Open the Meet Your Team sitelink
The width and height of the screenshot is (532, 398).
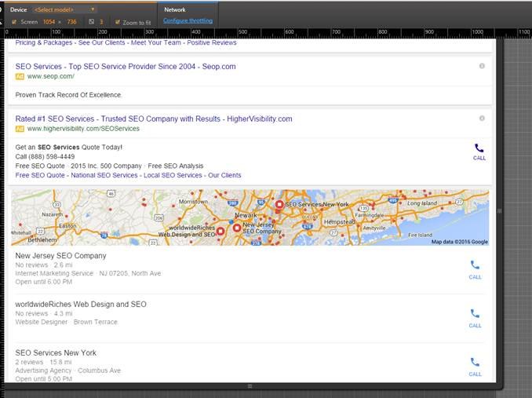[x=156, y=42]
